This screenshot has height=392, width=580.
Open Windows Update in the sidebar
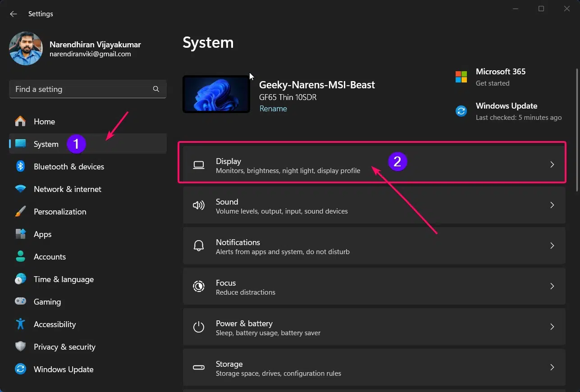click(88, 369)
